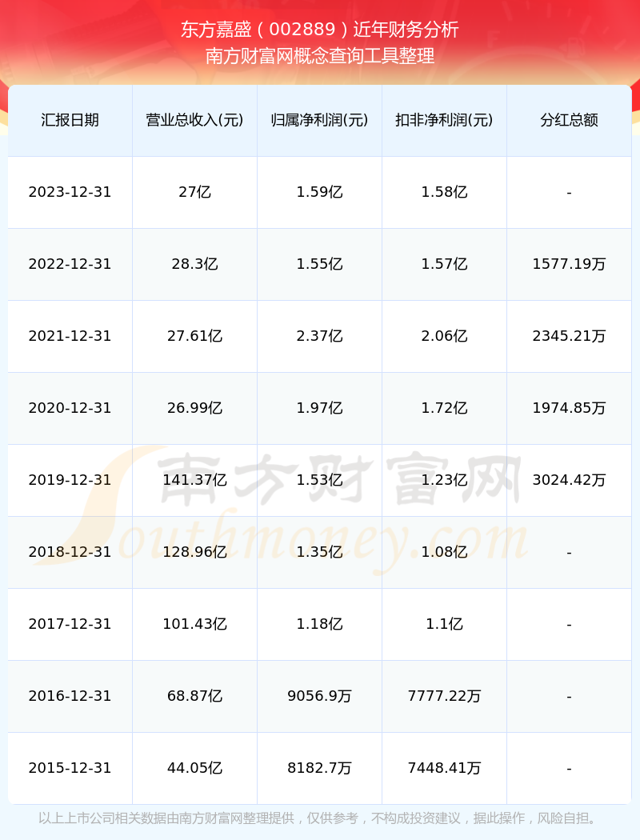Select the date cell 2023-12-31
640x840 pixels.
[70, 192]
